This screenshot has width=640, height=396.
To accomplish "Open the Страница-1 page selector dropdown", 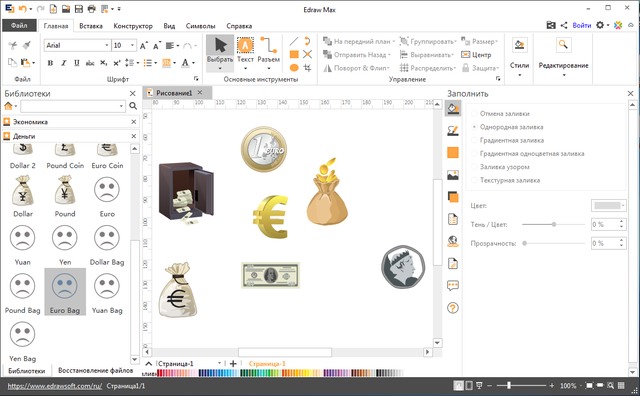I will click(219, 363).
